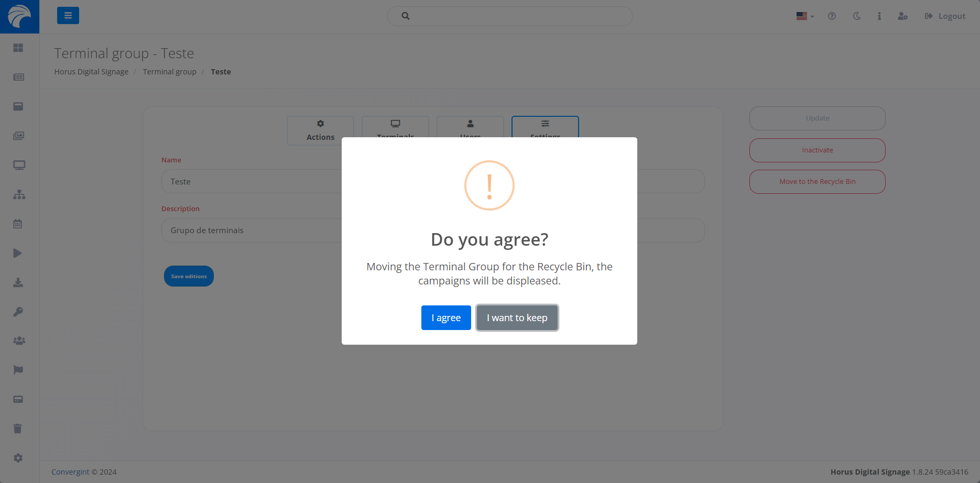
Task: Click the top search input field
Action: pyautogui.click(x=509, y=16)
